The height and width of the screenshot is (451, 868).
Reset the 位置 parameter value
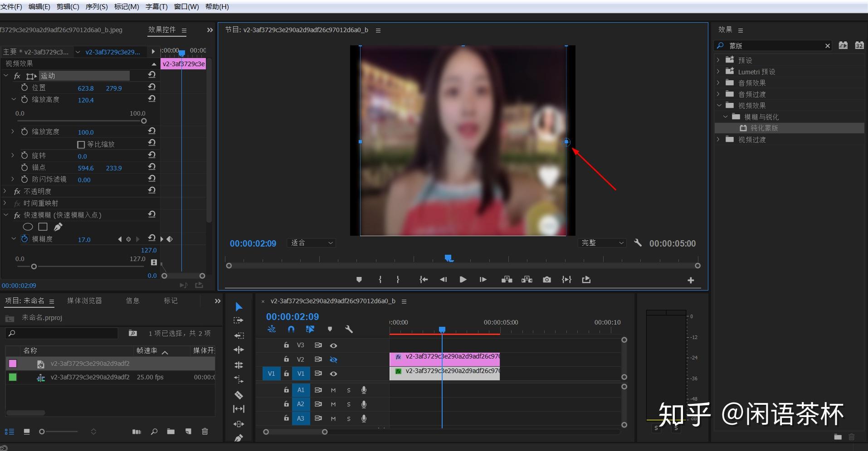click(152, 87)
